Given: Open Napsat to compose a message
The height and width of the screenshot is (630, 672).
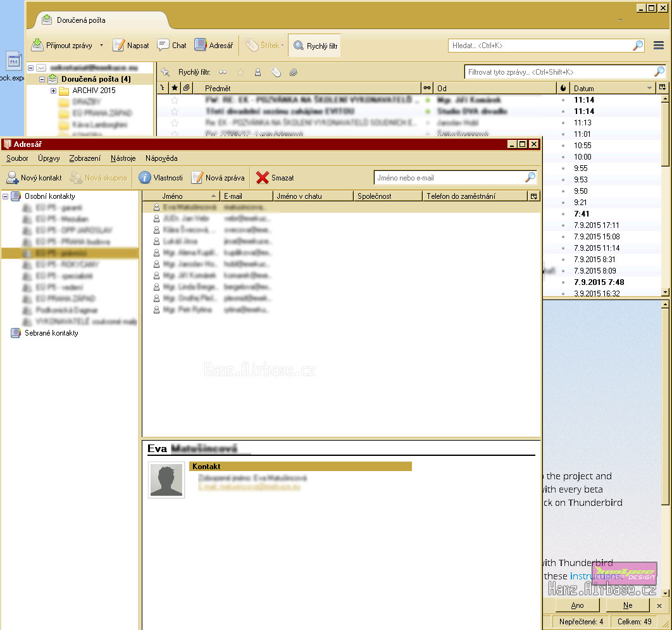Looking at the screenshot, I should coord(131,46).
